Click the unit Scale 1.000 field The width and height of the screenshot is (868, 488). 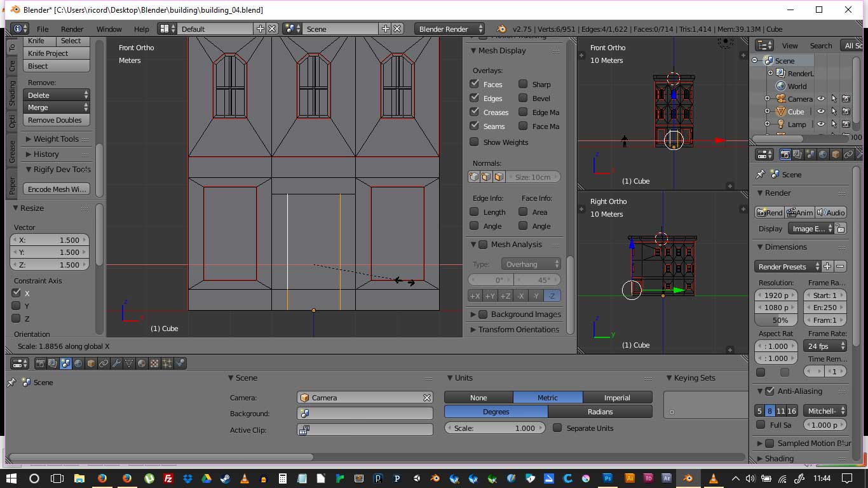[x=494, y=428]
